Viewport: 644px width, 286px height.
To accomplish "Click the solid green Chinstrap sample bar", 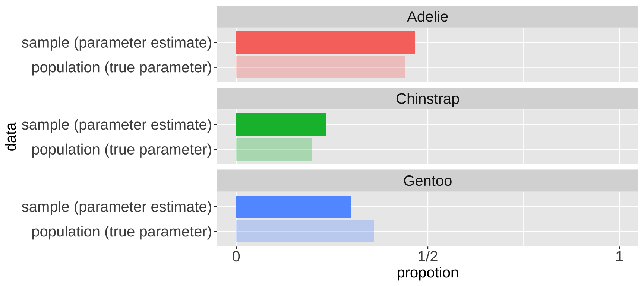I will [x=281, y=124].
